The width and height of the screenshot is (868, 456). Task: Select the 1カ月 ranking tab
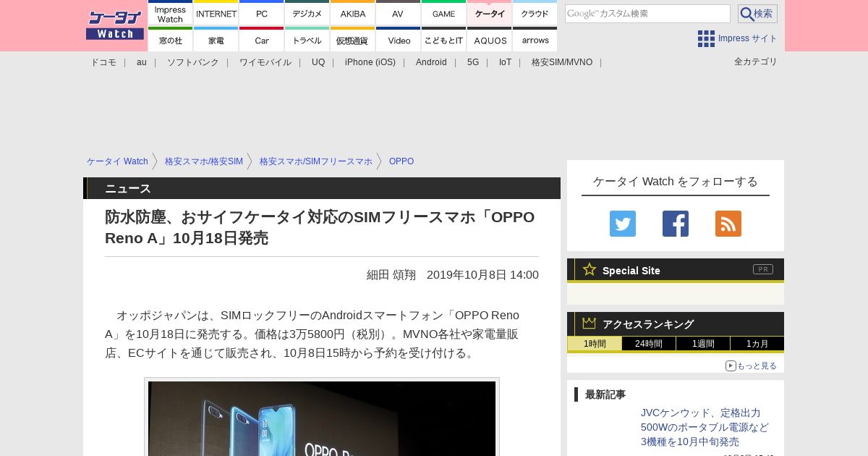(757, 344)
